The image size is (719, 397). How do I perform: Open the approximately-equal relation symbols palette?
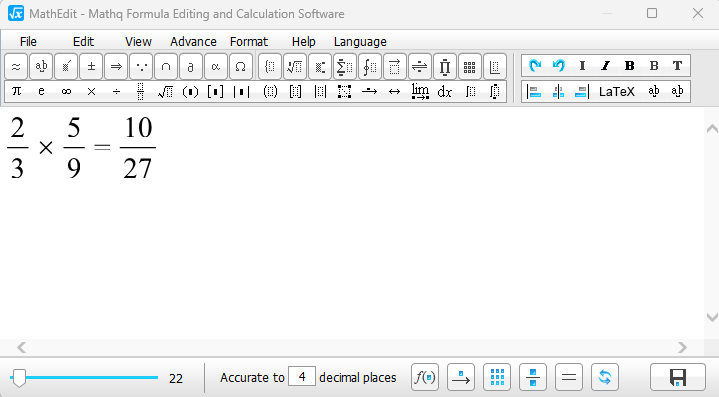click(16, 66)
